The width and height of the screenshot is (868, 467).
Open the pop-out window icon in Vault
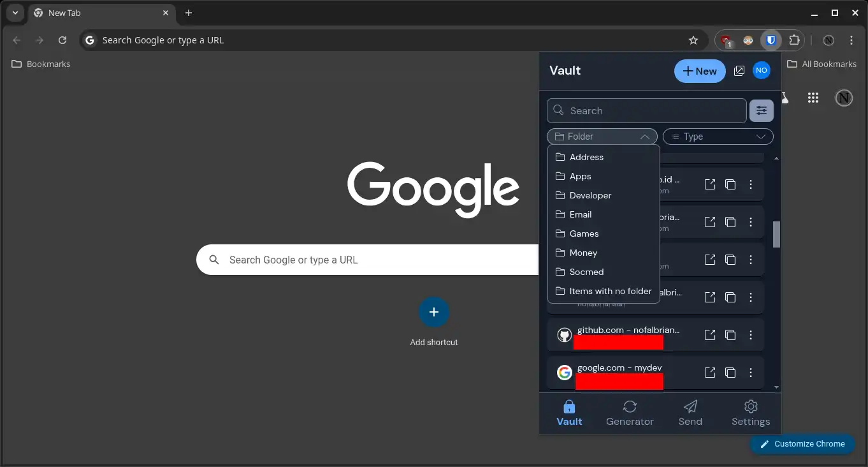coord(739,71)
